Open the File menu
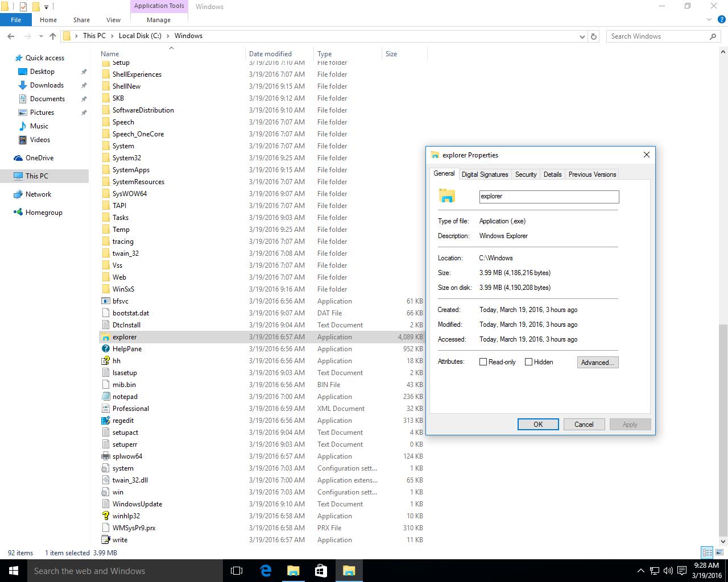The height and width of the screenshot is (582, 728). (16, 20)
